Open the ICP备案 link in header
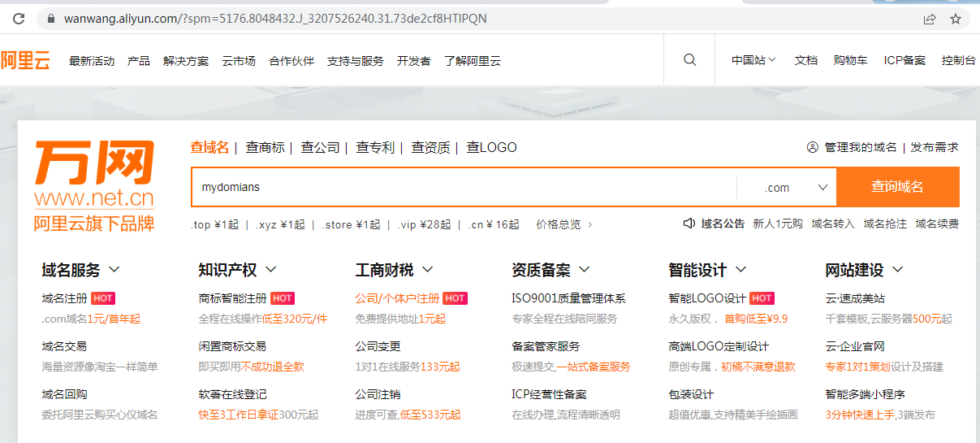This screenshot has width=980, height=443. [904, 60]
